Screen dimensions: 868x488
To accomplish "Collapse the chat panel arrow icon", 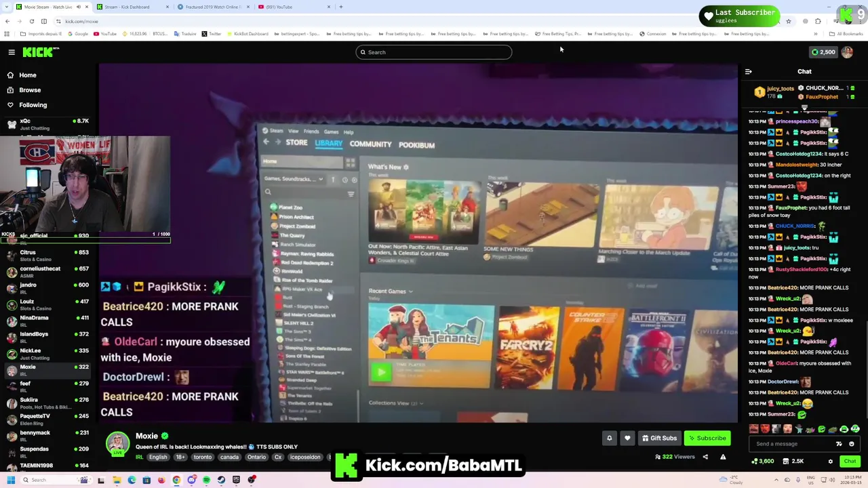I will 748,71.
